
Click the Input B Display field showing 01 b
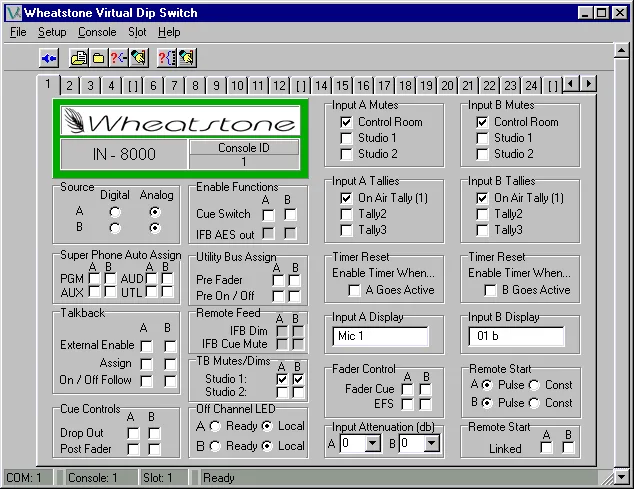516,337
